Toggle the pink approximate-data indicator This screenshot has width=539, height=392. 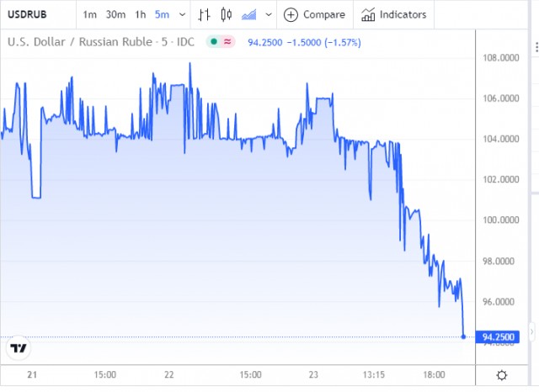(x=227, y=42)
